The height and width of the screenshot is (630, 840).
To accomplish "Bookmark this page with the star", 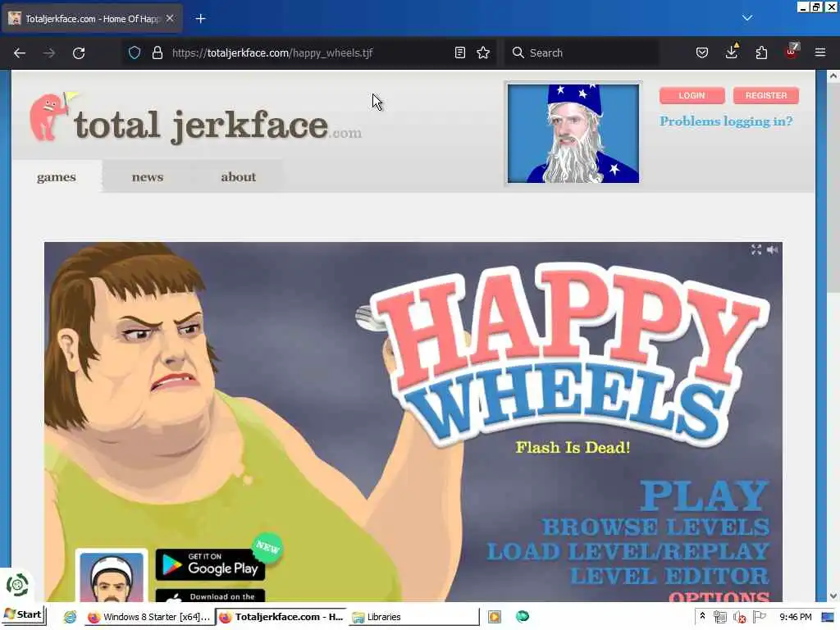I will pyautogui.click(x=483, y=52).
